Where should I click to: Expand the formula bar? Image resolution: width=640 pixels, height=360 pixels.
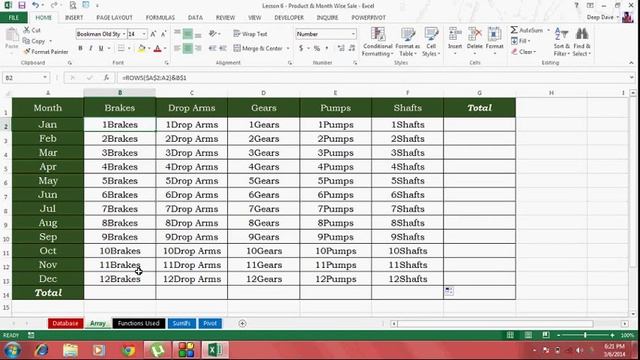pos(631,78)
